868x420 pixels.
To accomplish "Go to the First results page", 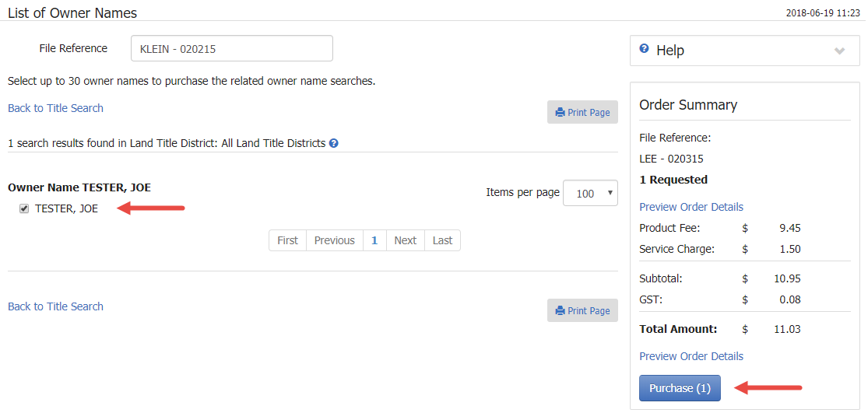I will [287, 240].
